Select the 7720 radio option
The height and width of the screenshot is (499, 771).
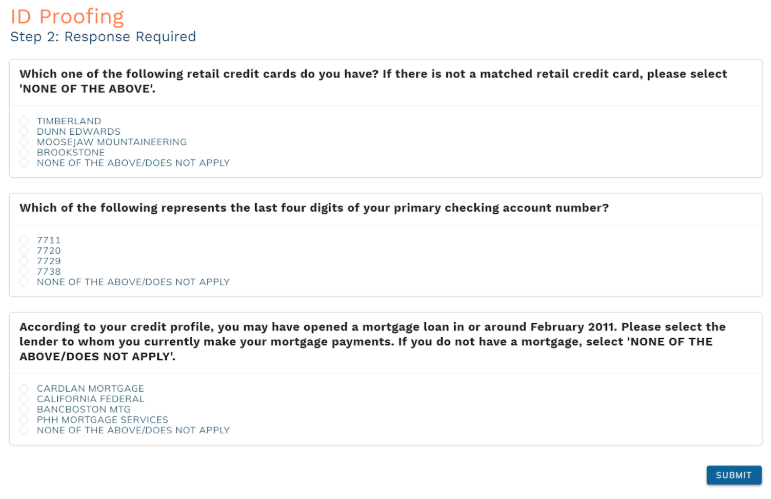[24, 251]
